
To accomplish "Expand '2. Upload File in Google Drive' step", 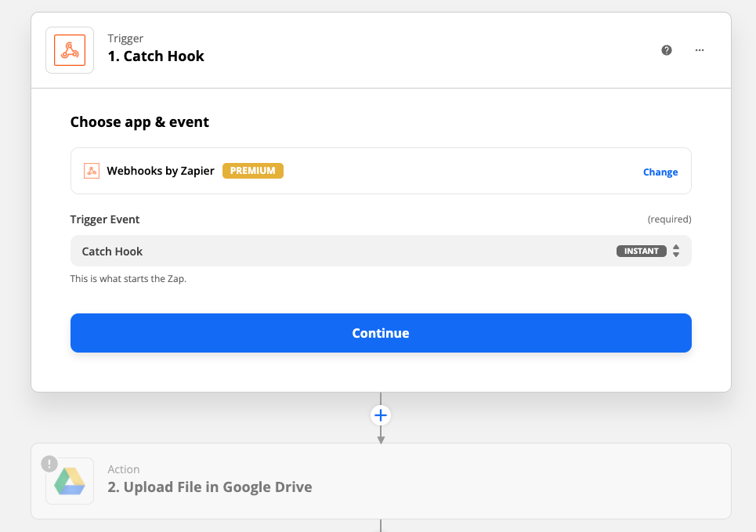I will coord(381,481).
